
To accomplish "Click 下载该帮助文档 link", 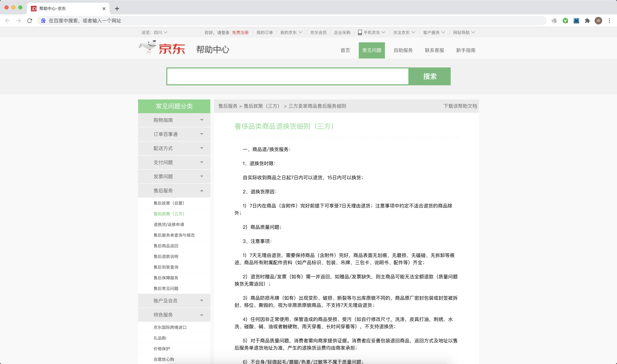I will click(460, 106).
